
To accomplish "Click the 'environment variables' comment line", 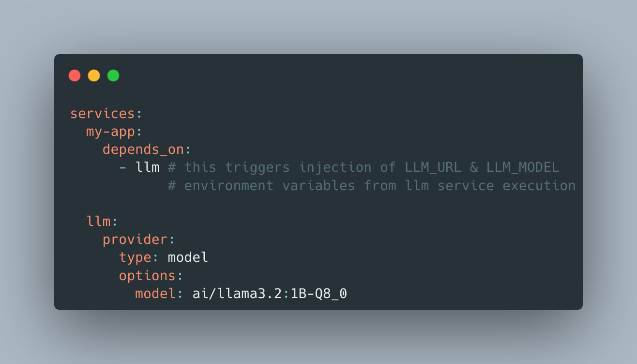I will coord(371,186).
